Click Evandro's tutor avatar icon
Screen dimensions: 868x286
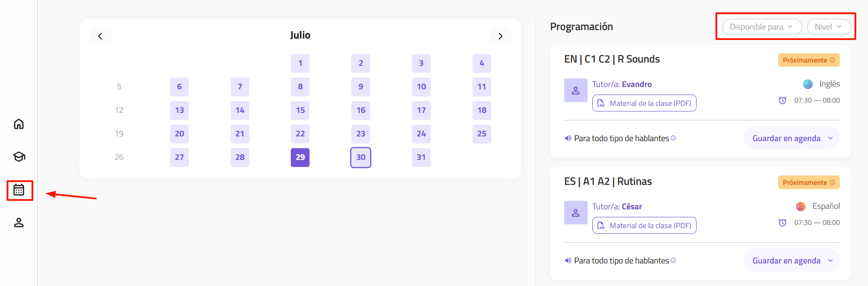576,90
